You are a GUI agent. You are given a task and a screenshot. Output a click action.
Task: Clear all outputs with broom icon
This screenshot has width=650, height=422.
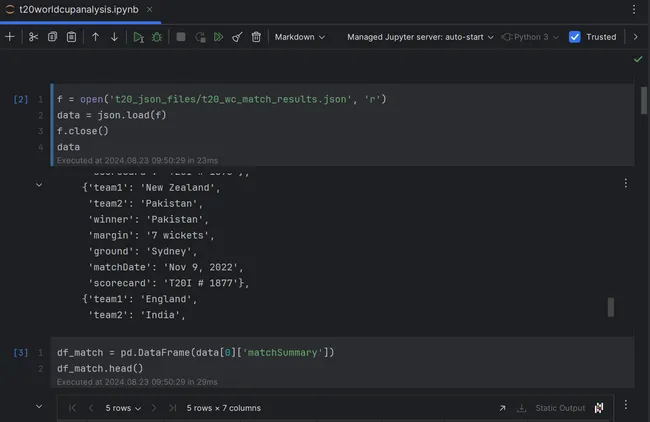click(x=237, y=37)
